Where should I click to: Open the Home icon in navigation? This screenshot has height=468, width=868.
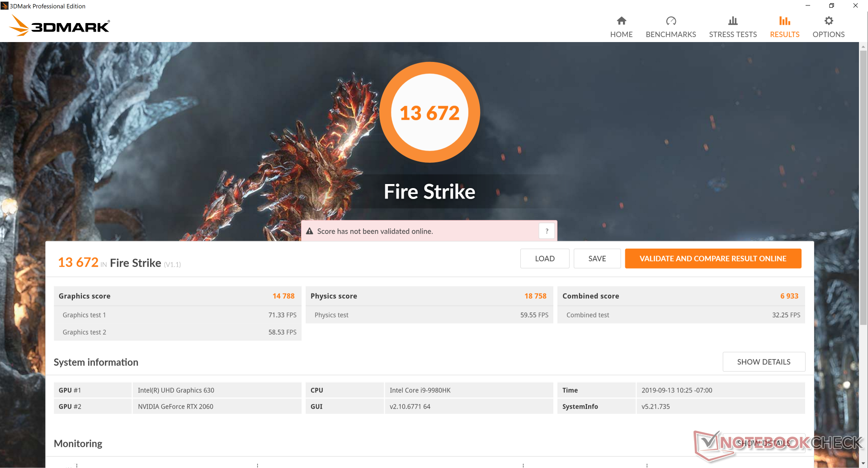[621, 21]
